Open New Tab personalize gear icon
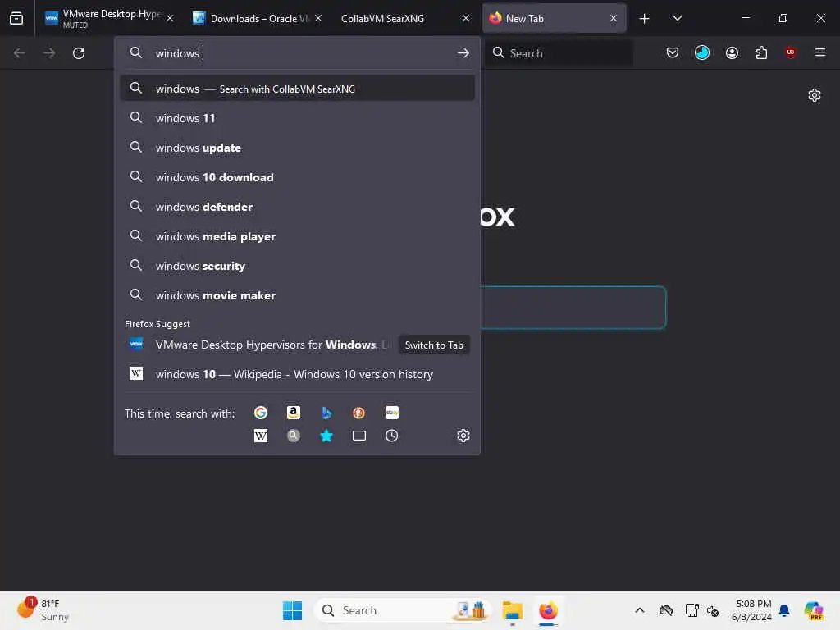Screen dimensions: 840x630 tap(815, 95)
